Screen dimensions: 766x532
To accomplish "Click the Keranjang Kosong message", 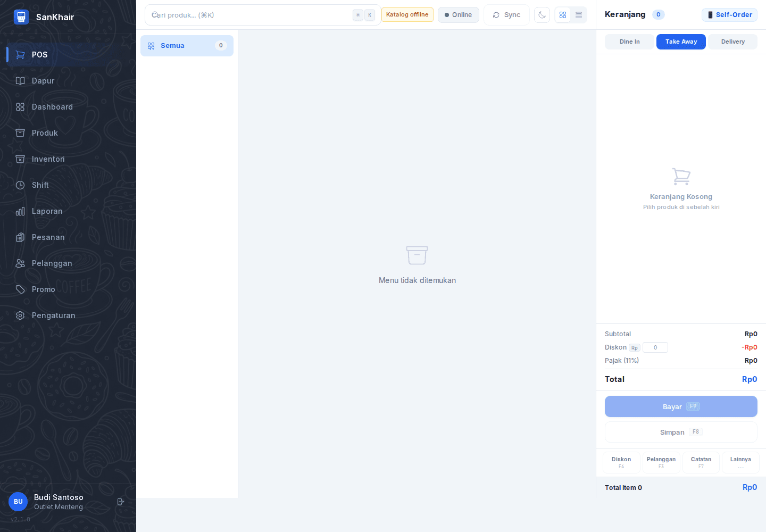I will point(681,197).
